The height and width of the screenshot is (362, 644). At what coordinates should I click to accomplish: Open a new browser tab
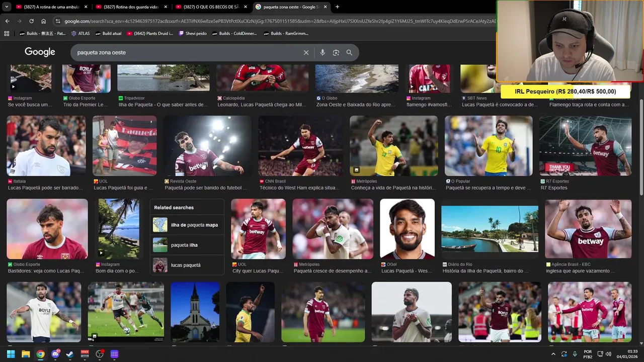337,7
